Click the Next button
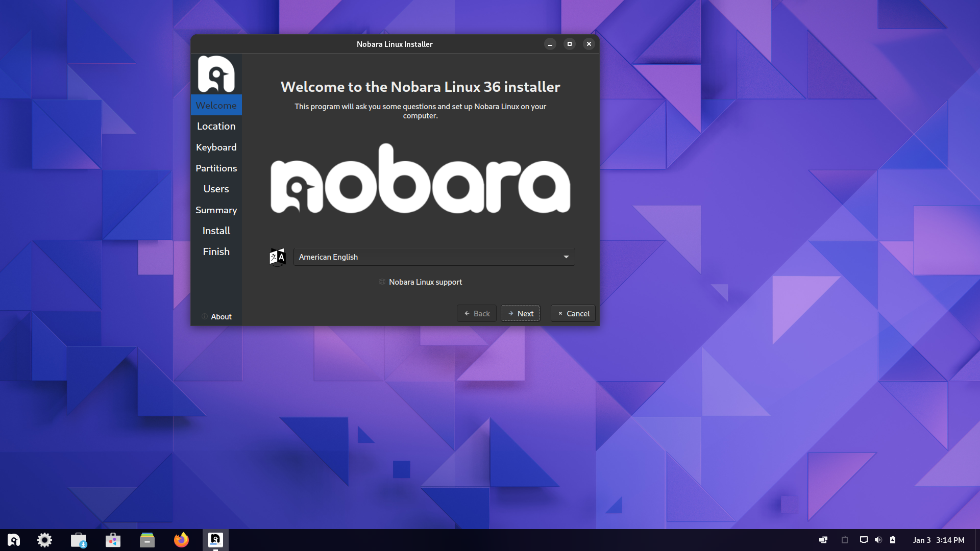980x551 pixels. pos(521,313)
